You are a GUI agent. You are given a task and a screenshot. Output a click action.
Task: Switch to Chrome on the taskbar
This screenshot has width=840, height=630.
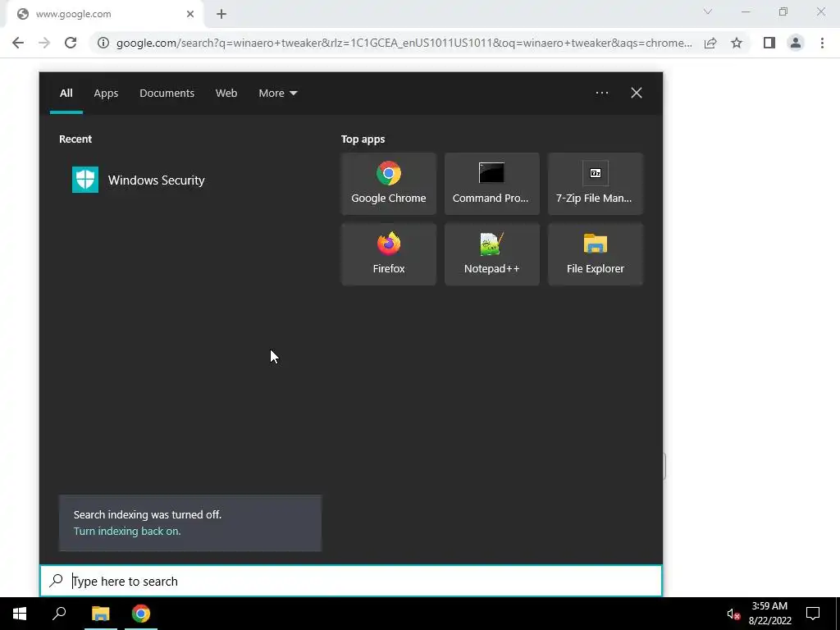(141, 614)
